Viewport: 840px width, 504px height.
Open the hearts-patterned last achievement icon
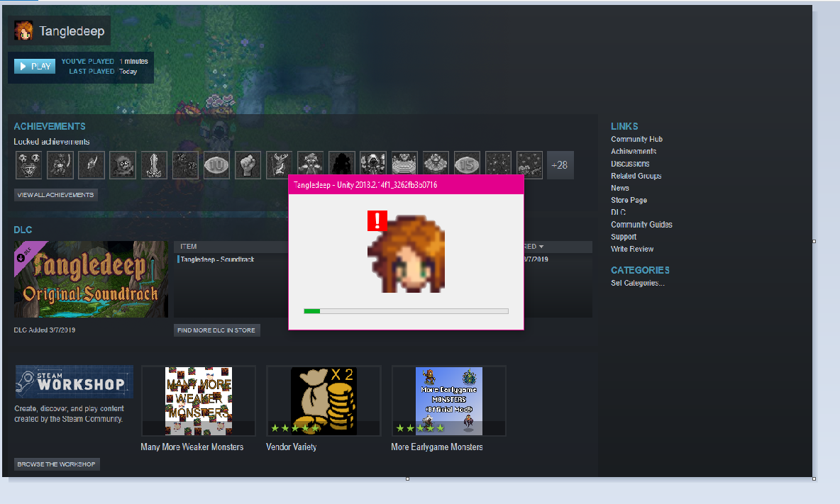click(529, 164)
